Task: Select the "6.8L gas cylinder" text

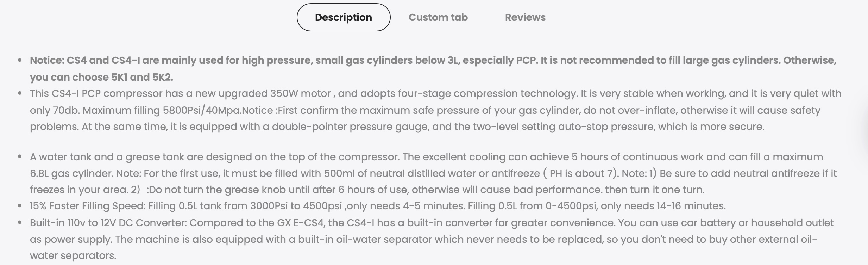Action: (71, 173)
